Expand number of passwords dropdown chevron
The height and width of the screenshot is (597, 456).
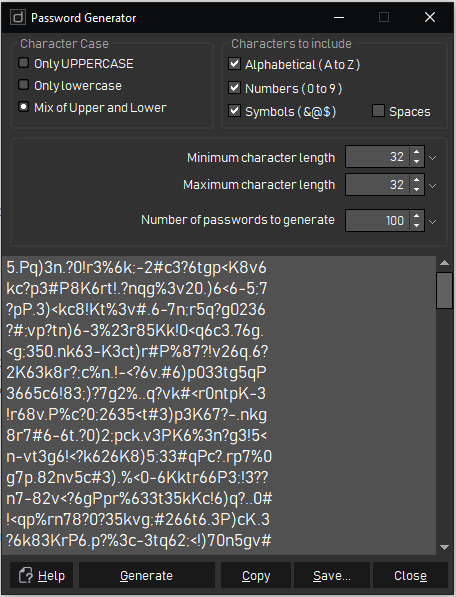pyautogui.click(x=432, y=221)
